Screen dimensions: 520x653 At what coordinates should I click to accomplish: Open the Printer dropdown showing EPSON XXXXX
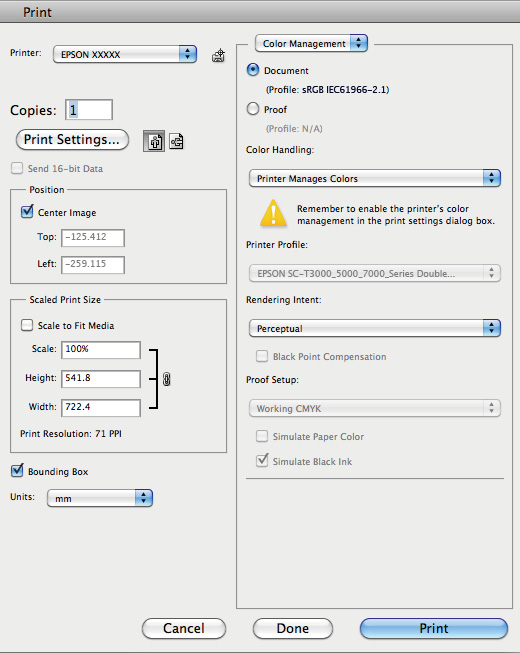pos(125,55)
